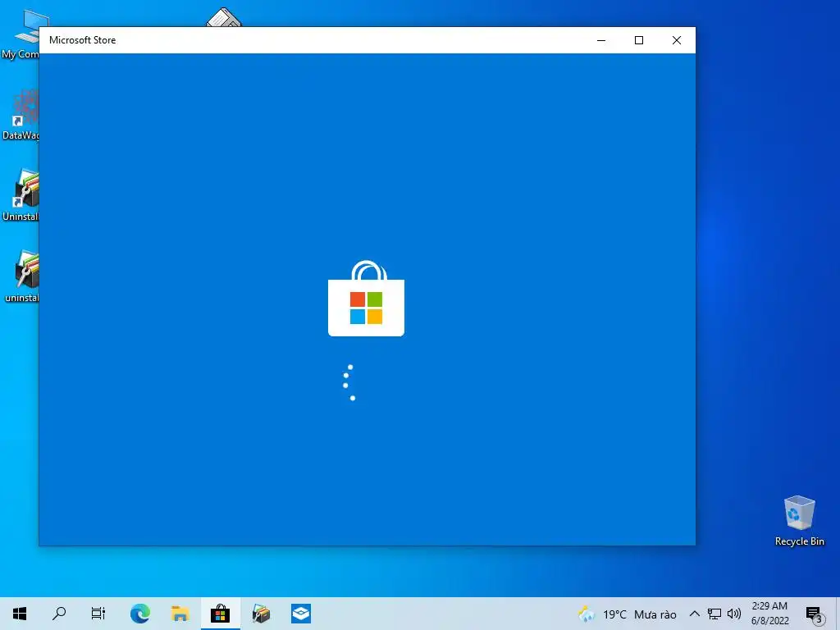Show hidden system tray icons
Viewport: 840px width, 630px height.
(x=694, y=614)
